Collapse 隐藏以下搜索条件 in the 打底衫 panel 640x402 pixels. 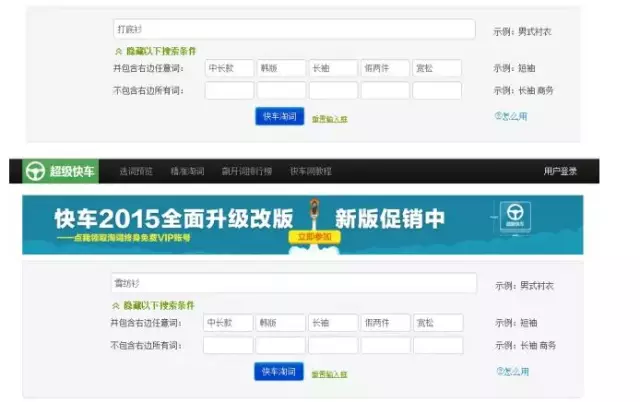coord(156,51)
